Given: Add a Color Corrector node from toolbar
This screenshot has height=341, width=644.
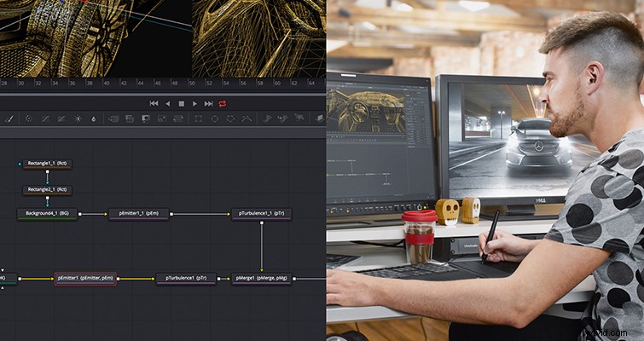Looking at the screenshot, I should point(28,119).
